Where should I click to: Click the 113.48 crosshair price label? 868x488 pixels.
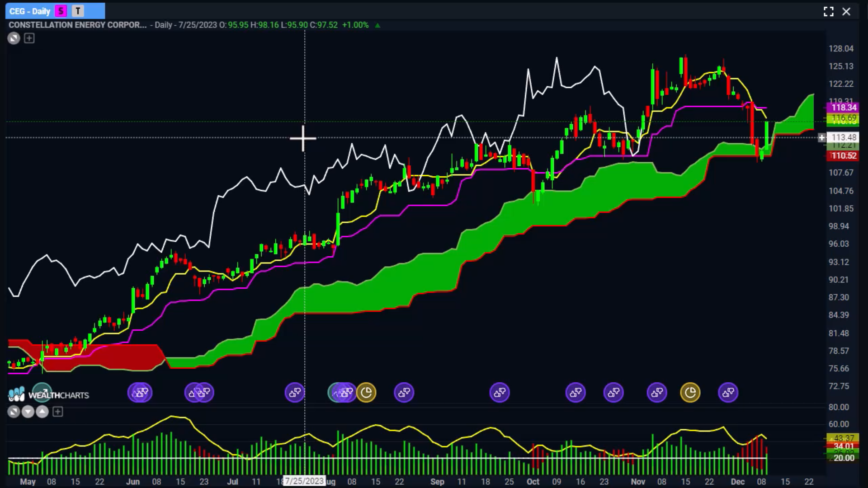pos(844,137)
